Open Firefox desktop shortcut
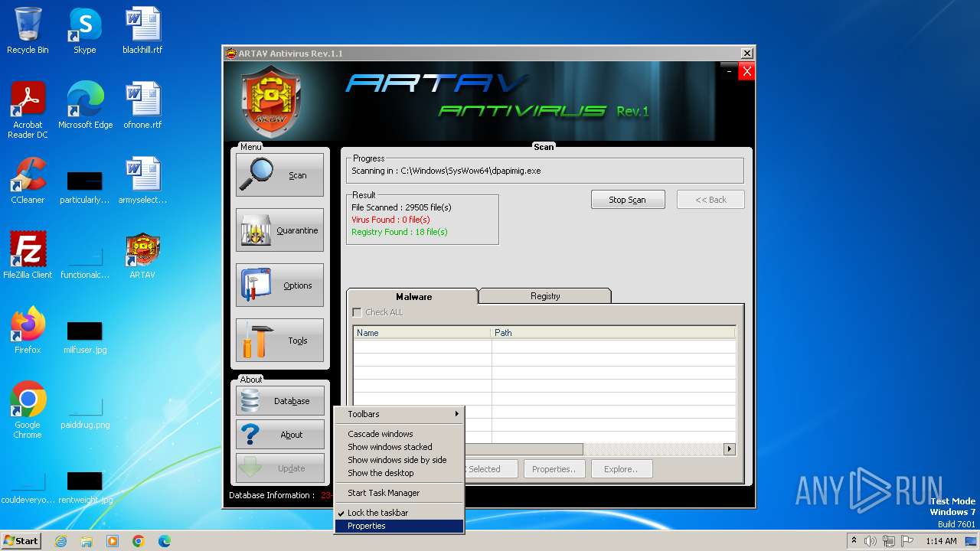 [28, 331]
